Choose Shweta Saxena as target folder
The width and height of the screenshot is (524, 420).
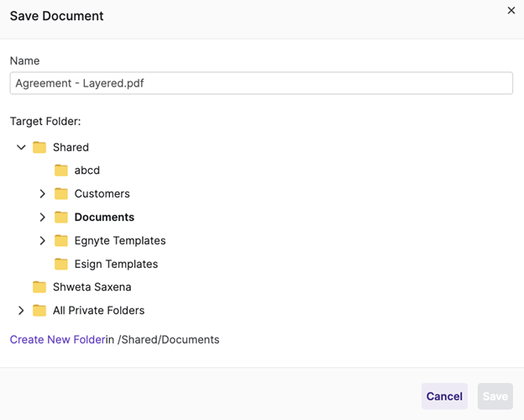[93, 287]
